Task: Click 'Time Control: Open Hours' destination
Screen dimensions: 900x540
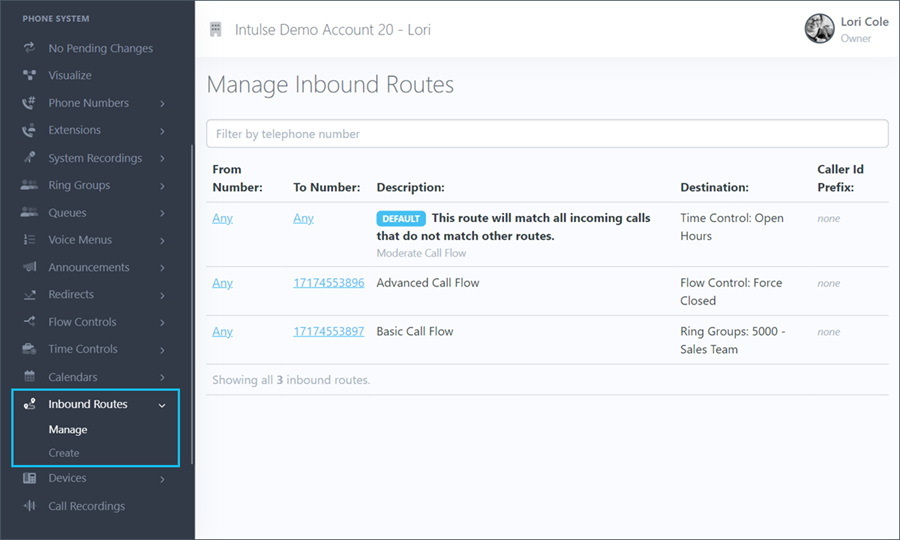Action: [732, 227]
